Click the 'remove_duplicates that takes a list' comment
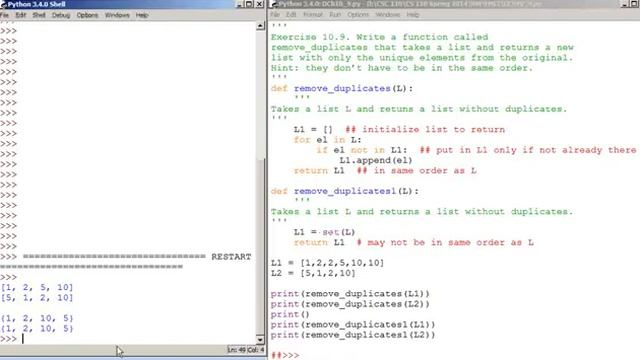The image size is (640, 360). (422, 47)
